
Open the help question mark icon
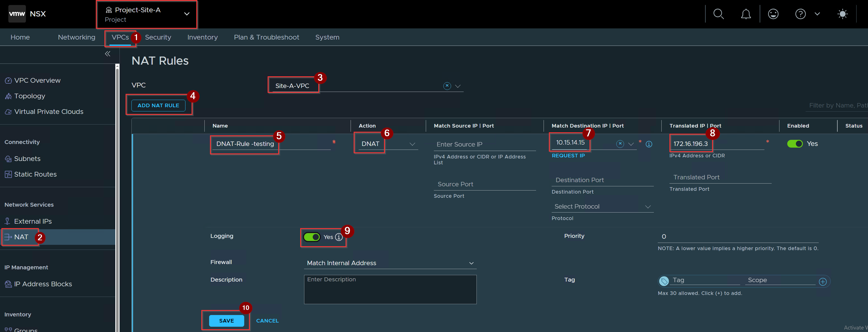click(x=800, y=14)
